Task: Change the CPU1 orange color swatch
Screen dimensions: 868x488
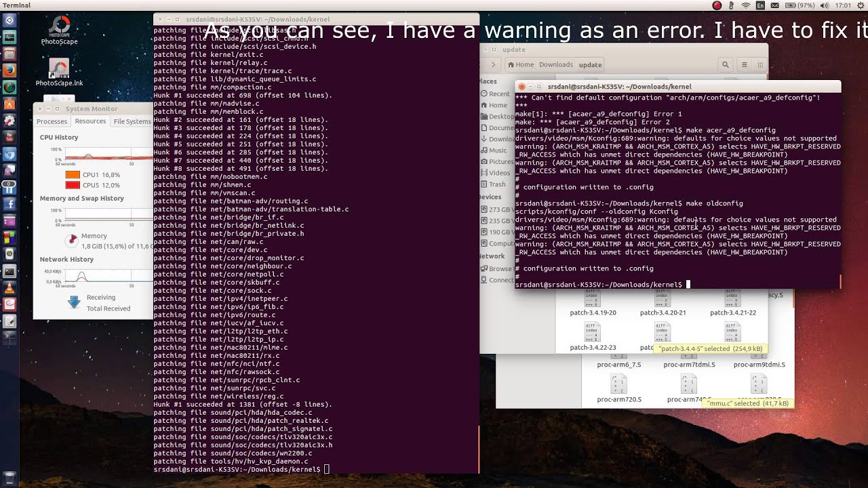Action: (73, 175)
